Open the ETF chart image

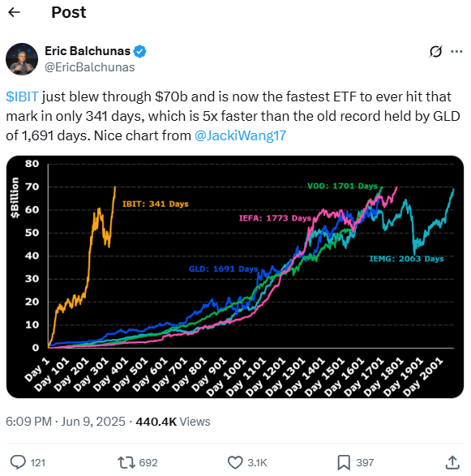tap(235, 277)
